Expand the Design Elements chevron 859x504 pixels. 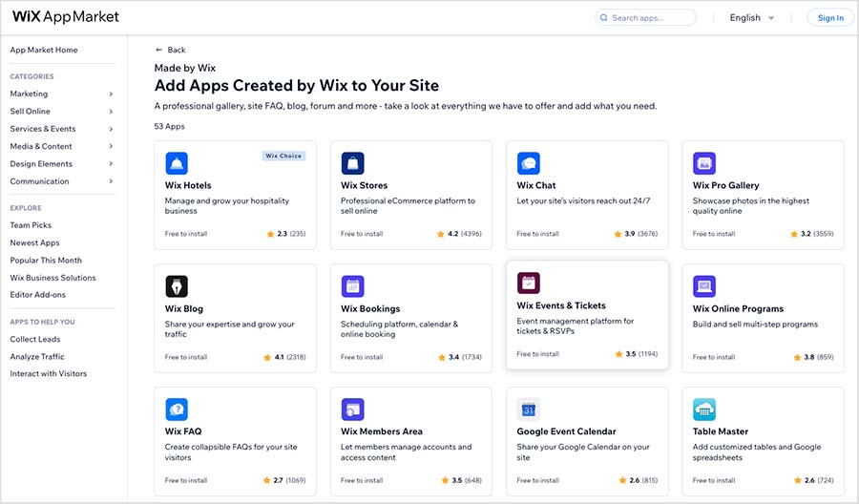tap(111, 164)
